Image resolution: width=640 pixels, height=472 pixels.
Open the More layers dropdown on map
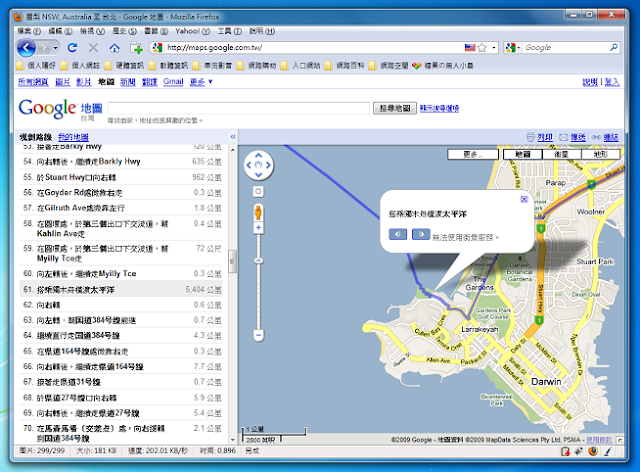[473, 154]
